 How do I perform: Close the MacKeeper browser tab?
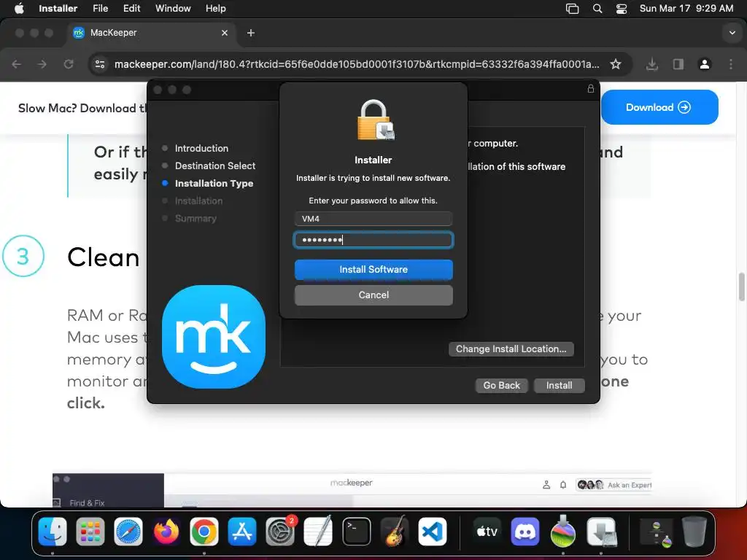225,33
